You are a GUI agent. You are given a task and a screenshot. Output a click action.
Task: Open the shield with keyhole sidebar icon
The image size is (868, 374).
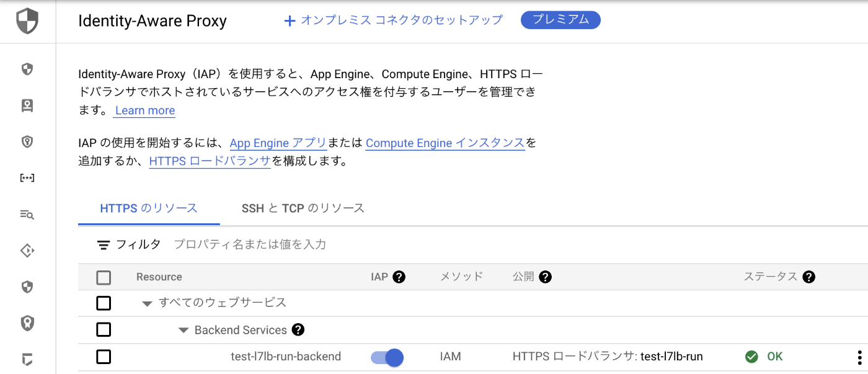click(x=27, y=142)
